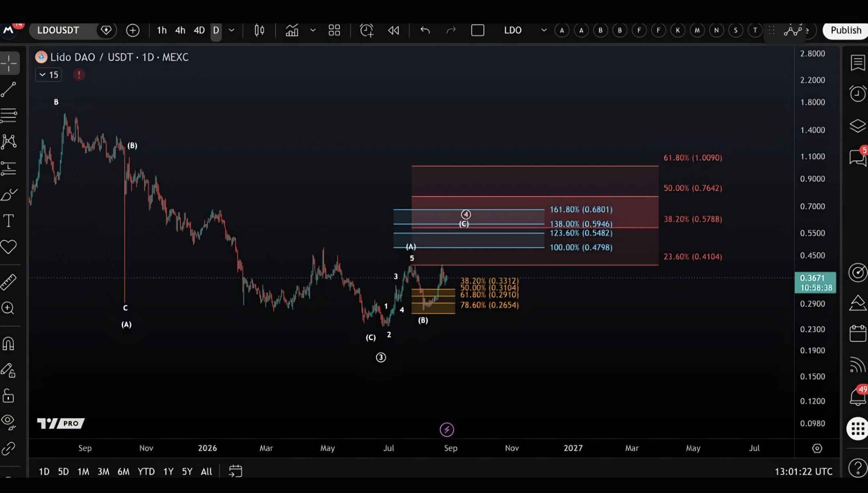Open the help center question icon

click(x=858, y=468)
